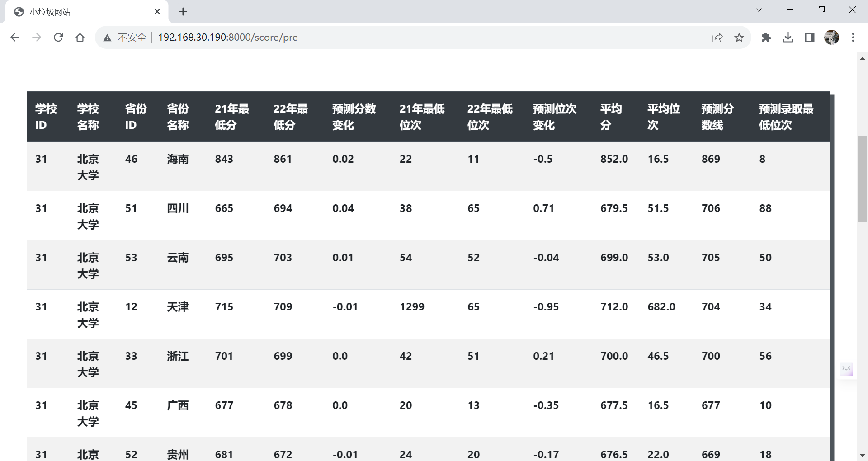The height and width of the screenshot is (461, 868).
Task: Go back to previous page
Action: coord(15,38)
